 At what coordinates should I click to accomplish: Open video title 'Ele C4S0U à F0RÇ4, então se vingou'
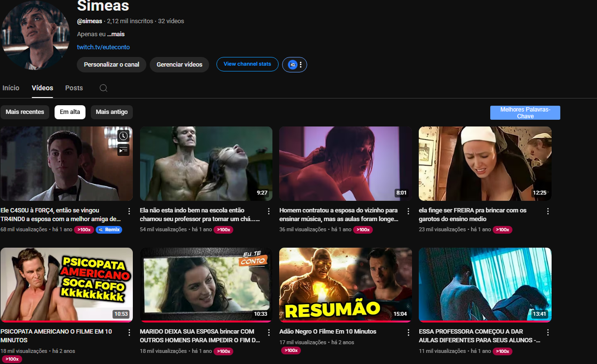pyautogui.click(x=60, y=215)
